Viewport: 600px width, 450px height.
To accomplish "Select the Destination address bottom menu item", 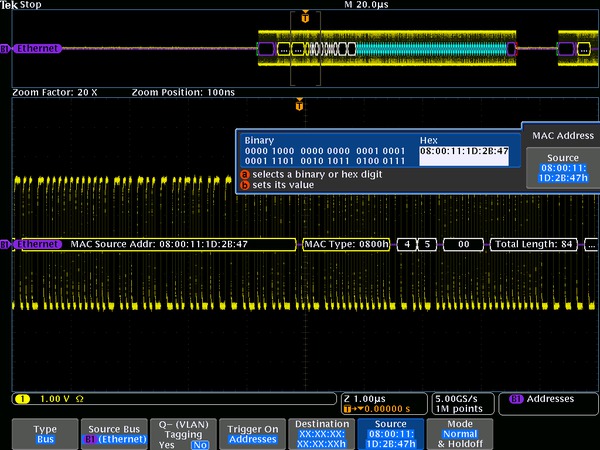I will tap(320, 432).
